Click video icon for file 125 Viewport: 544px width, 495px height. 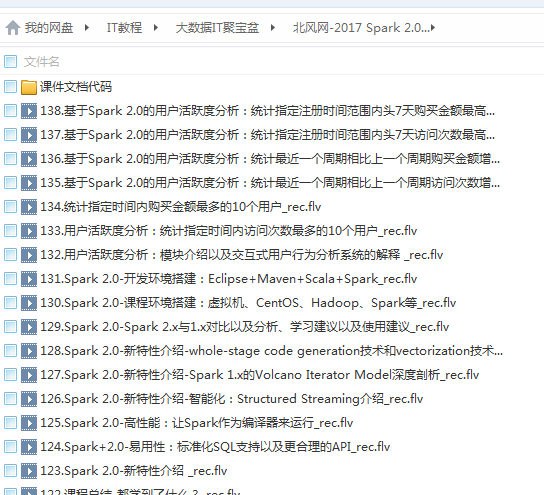pos(29,423)
